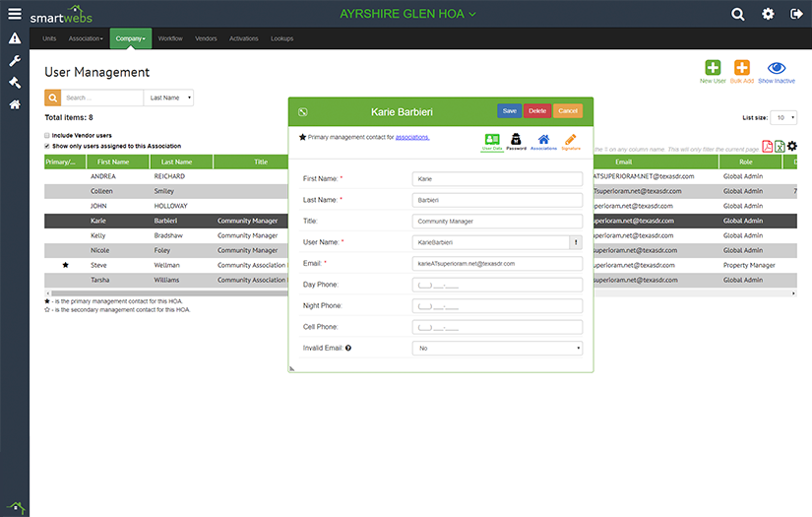
Task: Click the Cell Phone input field
Action: pyautogui.click(x=497, y=327)
